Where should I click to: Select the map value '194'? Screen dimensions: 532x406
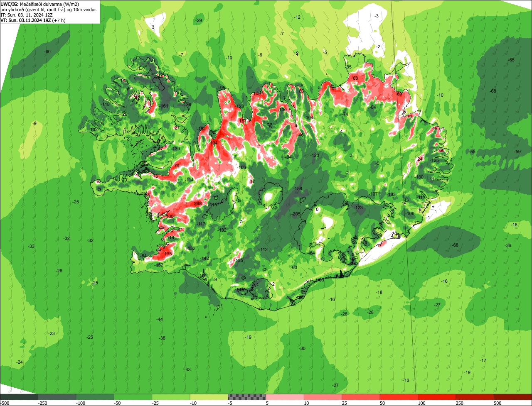click(214, 143)
